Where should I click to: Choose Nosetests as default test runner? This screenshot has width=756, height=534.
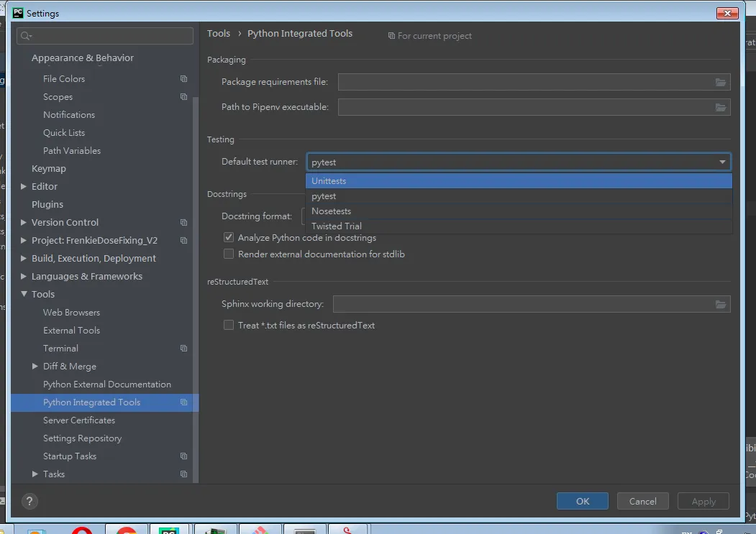(519, 211)
